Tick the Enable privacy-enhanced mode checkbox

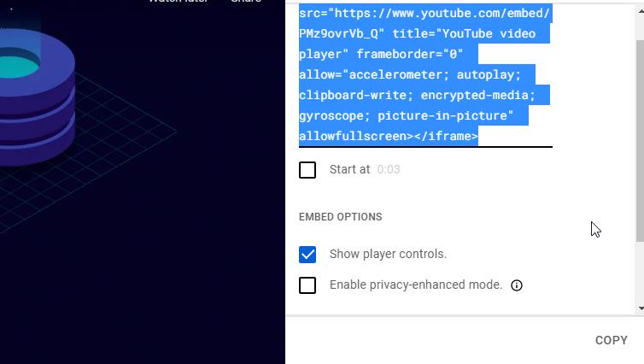pos(307,285)
